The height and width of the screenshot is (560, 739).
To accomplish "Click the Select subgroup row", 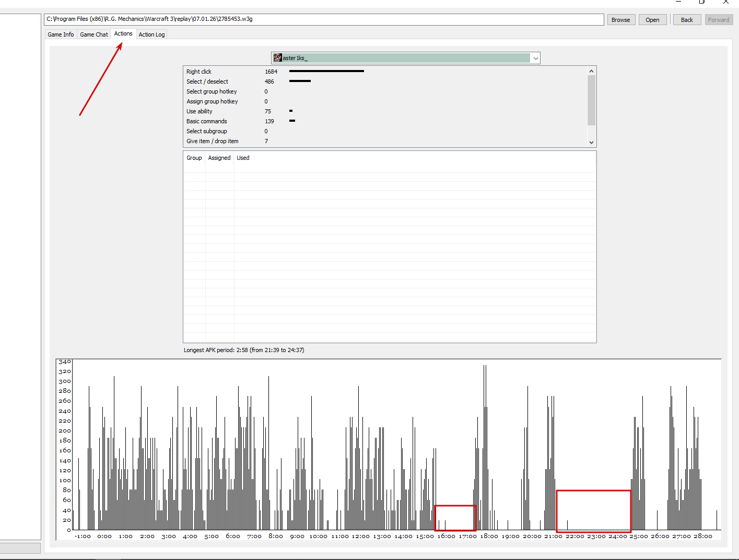I will pyautogui.click(x=385, y=131).
